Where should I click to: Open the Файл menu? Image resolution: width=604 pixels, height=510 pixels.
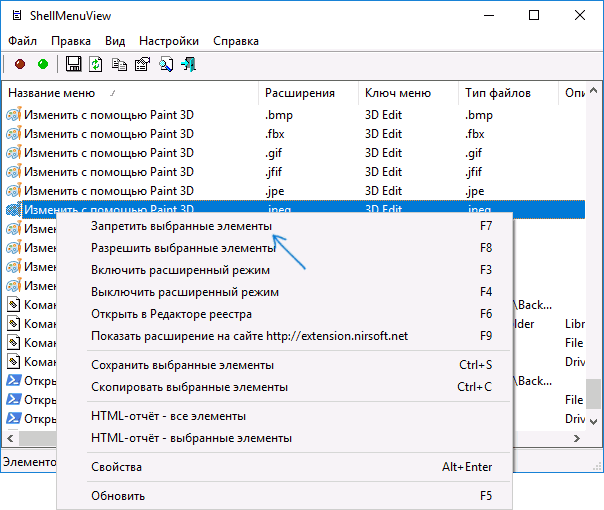23,41
